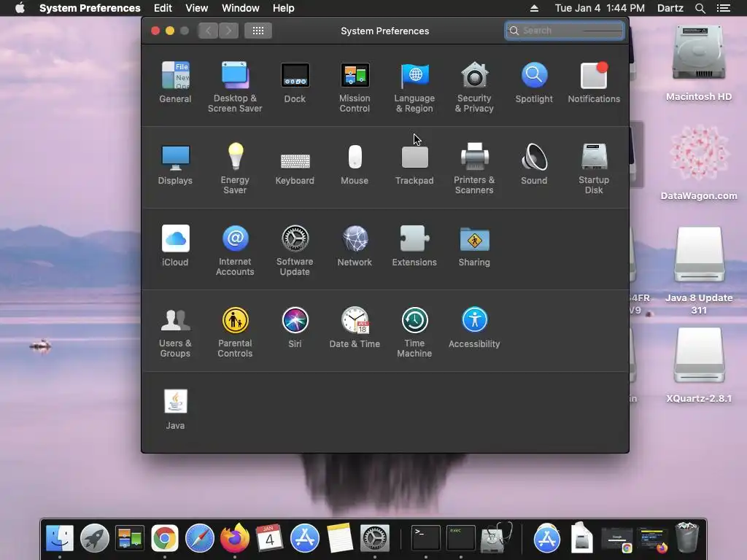747x560 pixels.
Task: Open Keyboard preferences pane
Action: (295, 168)
